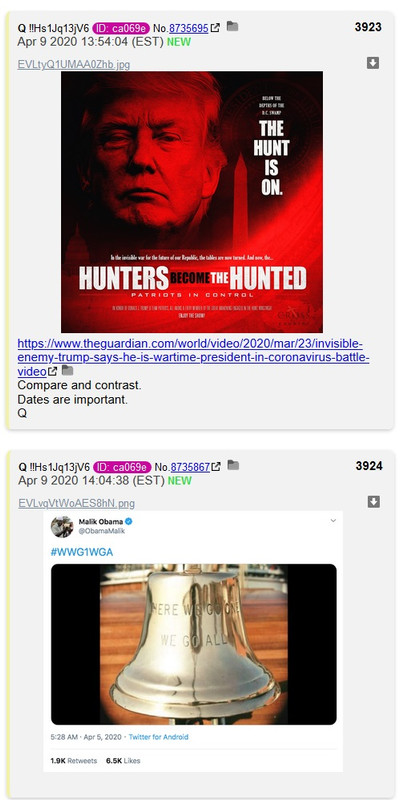Click external link icon beside No.8735695
Viewport: 412px width, 800px height.
click(x=215, y=29)
